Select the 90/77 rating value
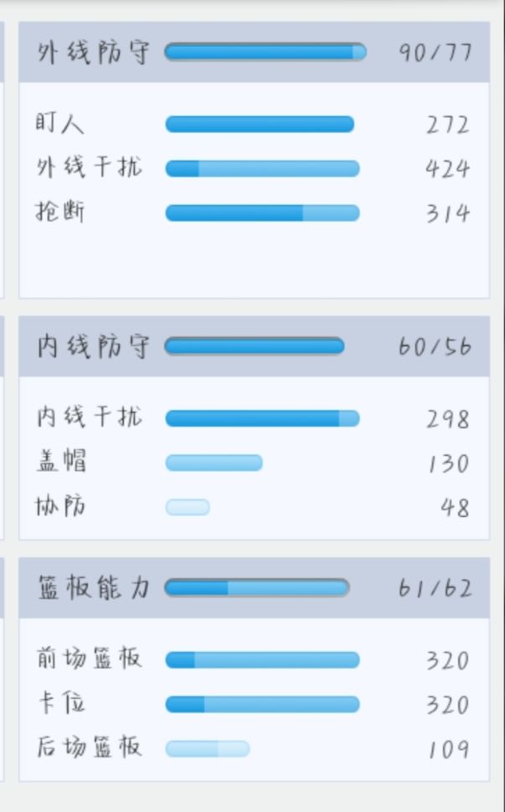The width and height of the screenshot is (505, 812). click(435, 52)
